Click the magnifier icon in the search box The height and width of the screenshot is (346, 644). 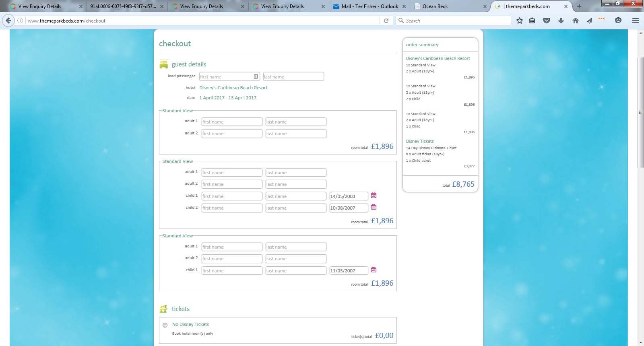401,21
